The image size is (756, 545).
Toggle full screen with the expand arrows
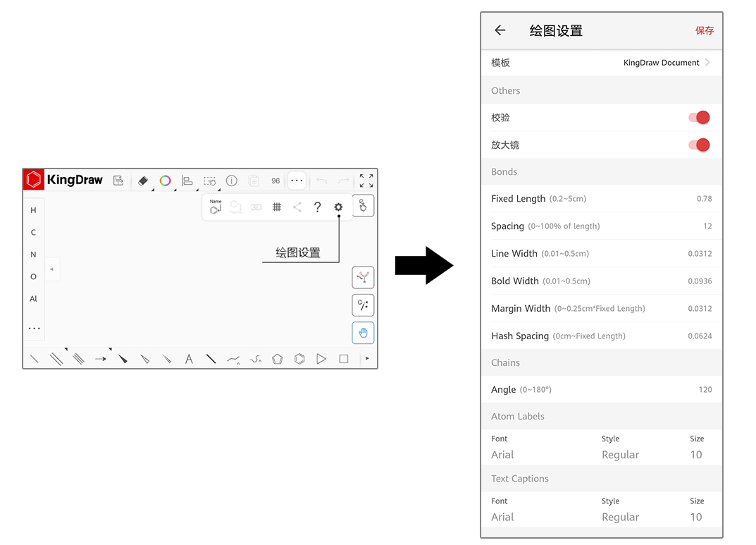[366, 181]
